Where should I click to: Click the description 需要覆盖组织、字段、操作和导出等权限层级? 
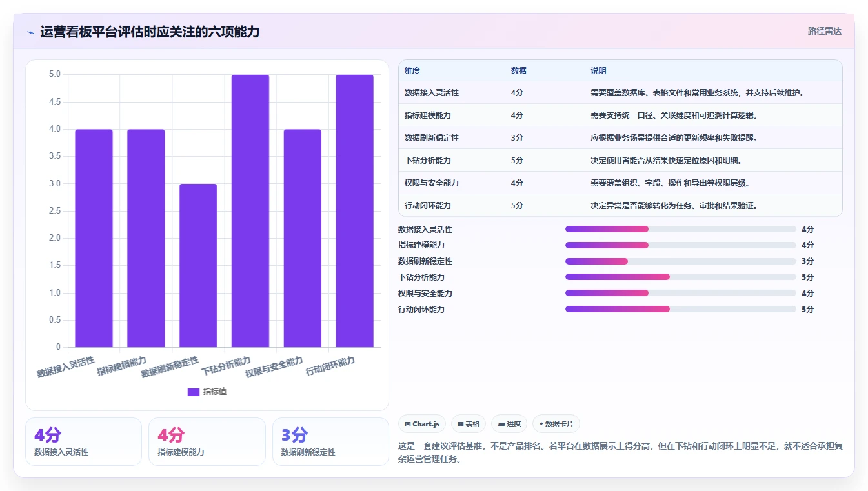click(670, 183)
